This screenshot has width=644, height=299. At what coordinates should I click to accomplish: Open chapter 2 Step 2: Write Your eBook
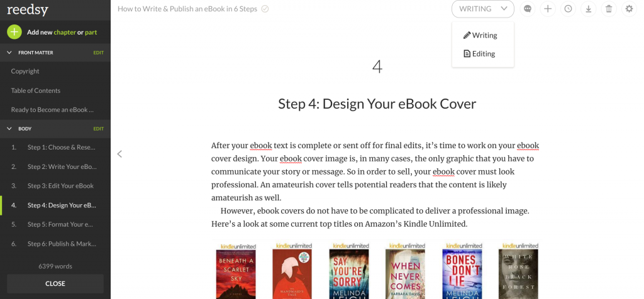point(55,166)
